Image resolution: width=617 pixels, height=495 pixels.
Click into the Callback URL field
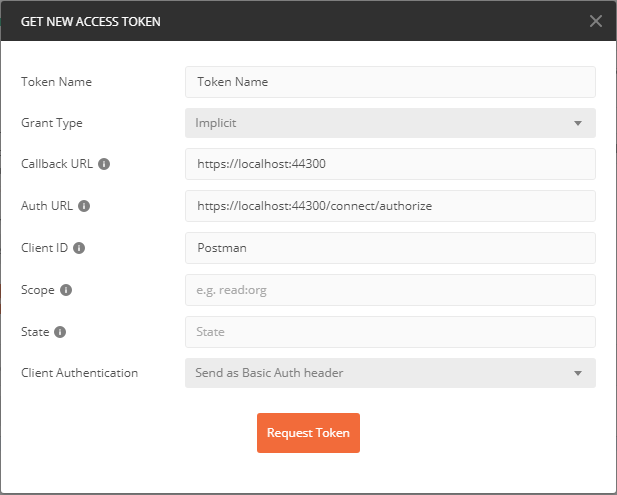point(390,164)
